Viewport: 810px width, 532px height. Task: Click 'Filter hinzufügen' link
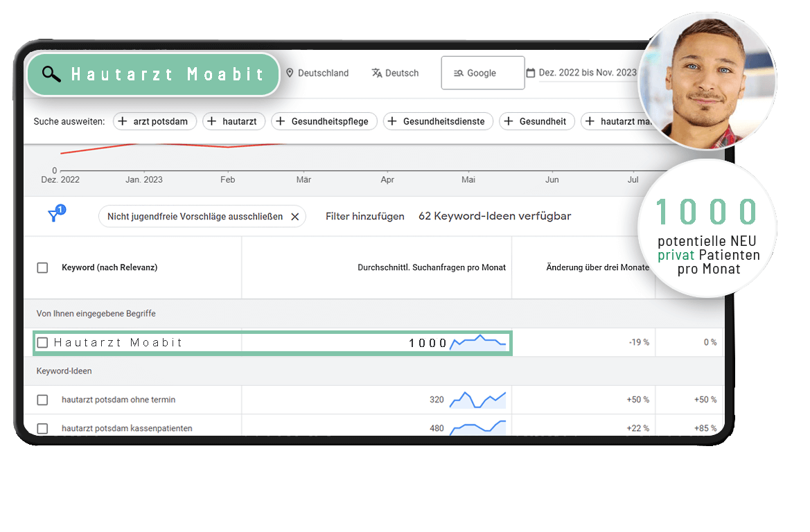364,216
